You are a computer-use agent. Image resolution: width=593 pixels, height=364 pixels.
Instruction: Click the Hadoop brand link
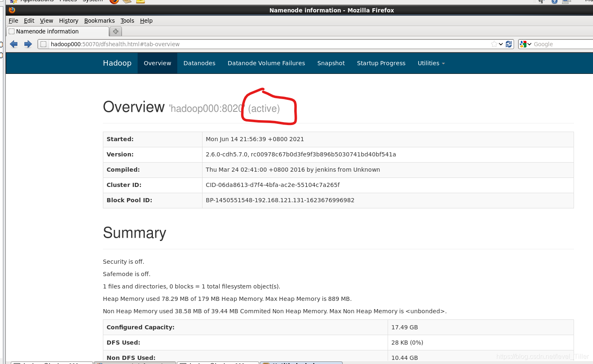click(x=117, y=63)
